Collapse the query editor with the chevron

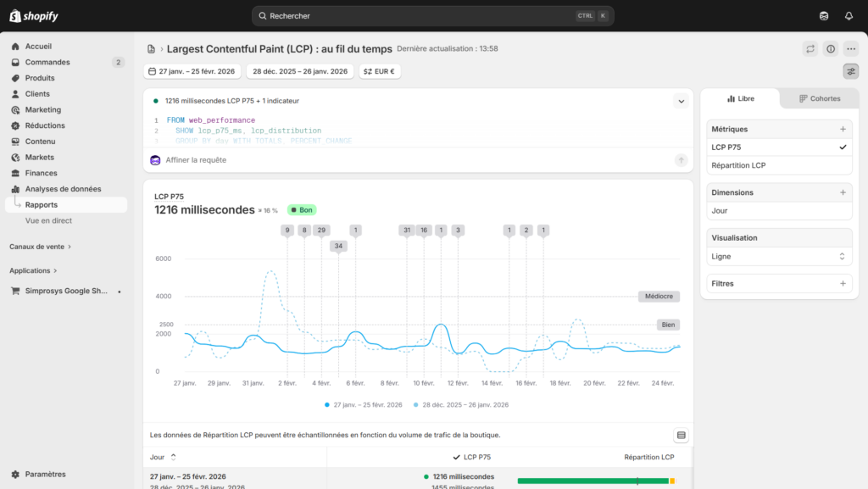pos(681,100)
